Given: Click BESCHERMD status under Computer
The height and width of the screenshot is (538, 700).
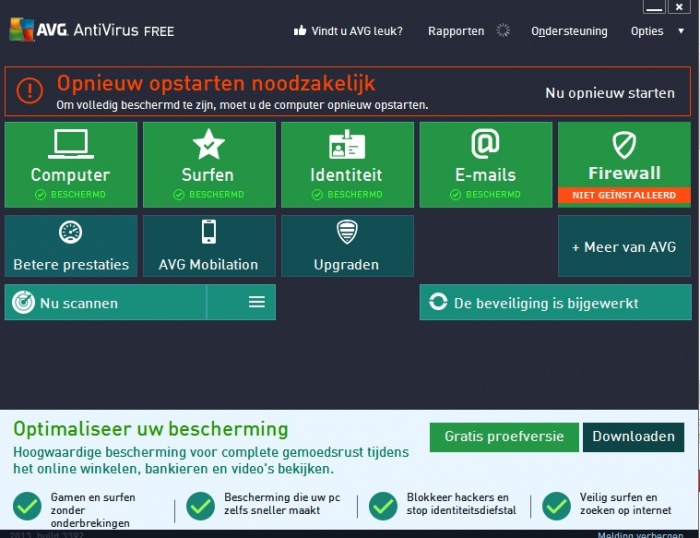Looking at the screenshot, I should coord(71,195).
